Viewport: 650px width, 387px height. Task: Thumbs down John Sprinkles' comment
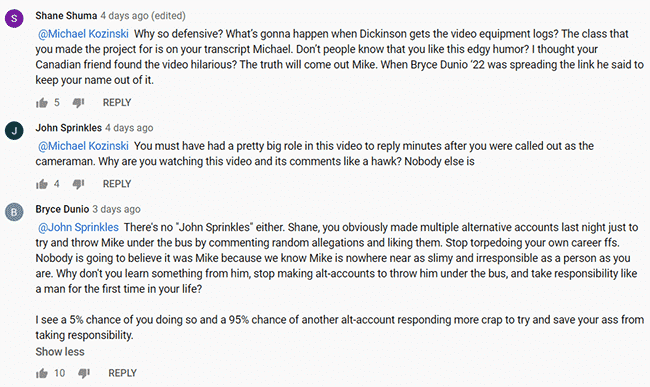(x=78, y=184)
